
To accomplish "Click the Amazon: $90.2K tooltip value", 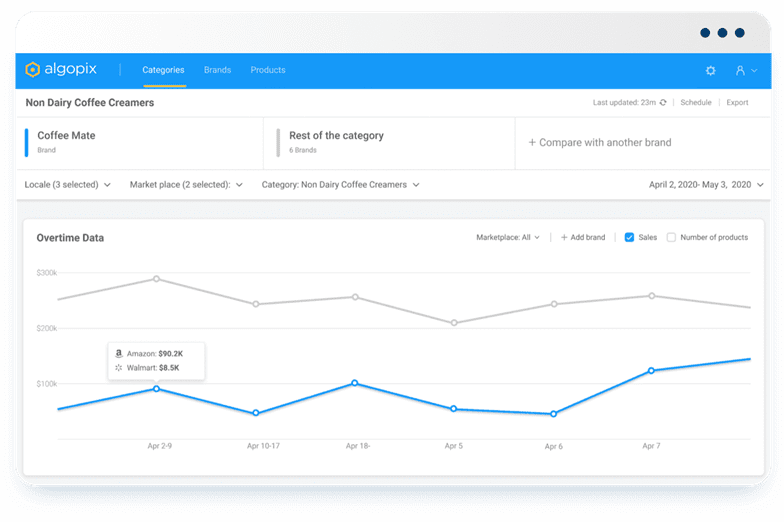I will point(155,354).
